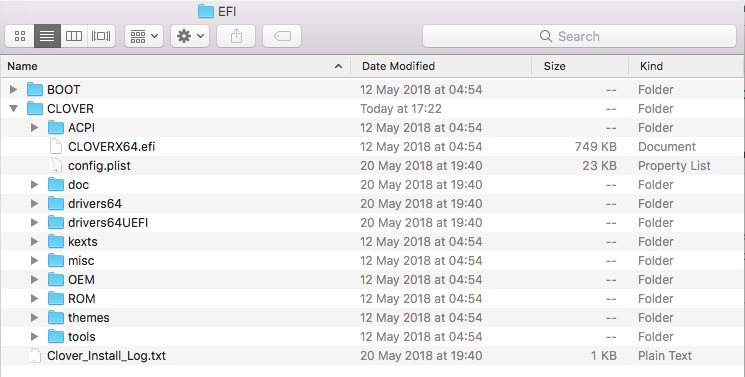Click the kexts folder name

83,242
